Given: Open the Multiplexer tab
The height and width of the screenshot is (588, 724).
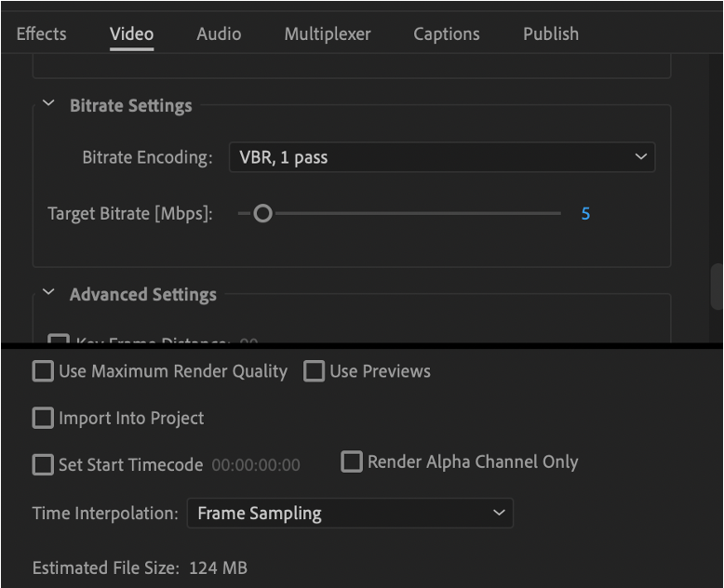Looking at the screenshot, I should (x=327, y=33).
